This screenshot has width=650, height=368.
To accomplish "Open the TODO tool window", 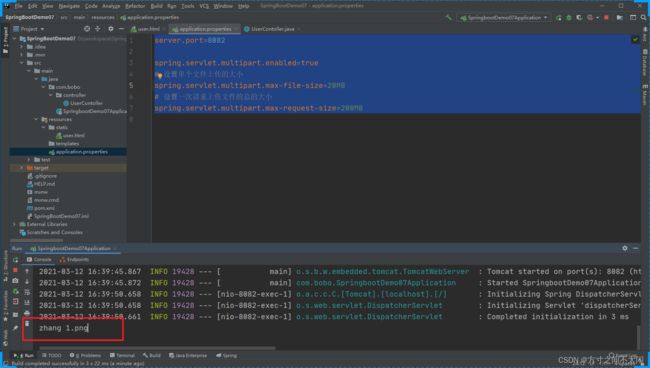I will pos(51,356).
